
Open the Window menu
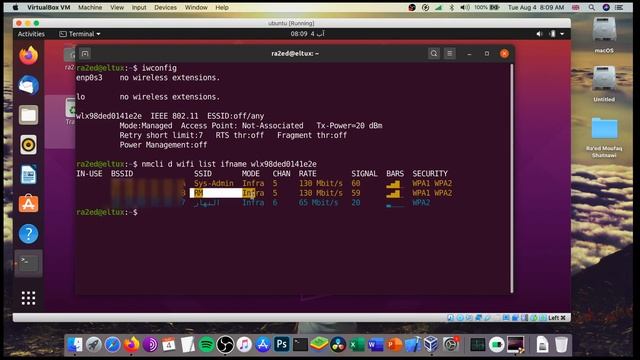click(196, 7)
